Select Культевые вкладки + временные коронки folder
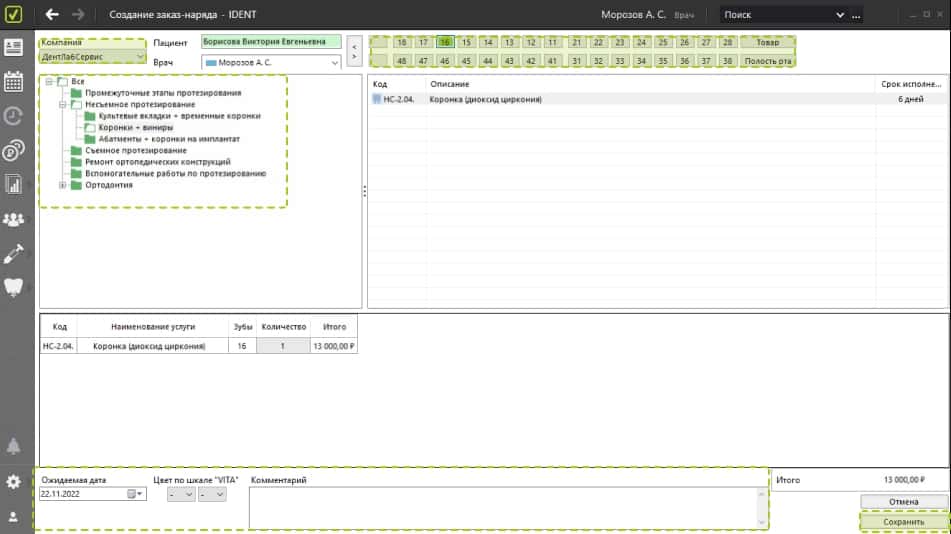Screen dimensions: 951x534 click(x=172, y=116)
